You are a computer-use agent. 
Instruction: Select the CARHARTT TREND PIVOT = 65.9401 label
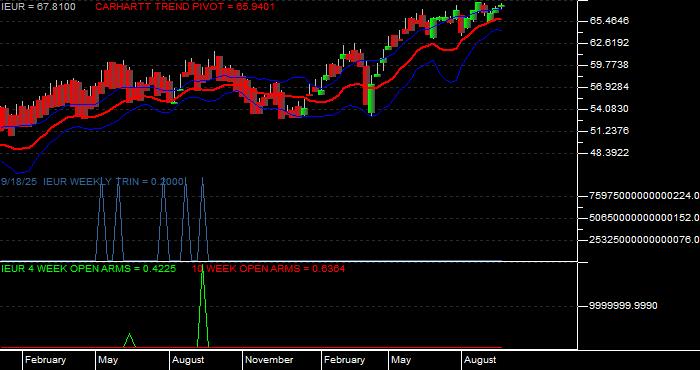click(185, 7)
